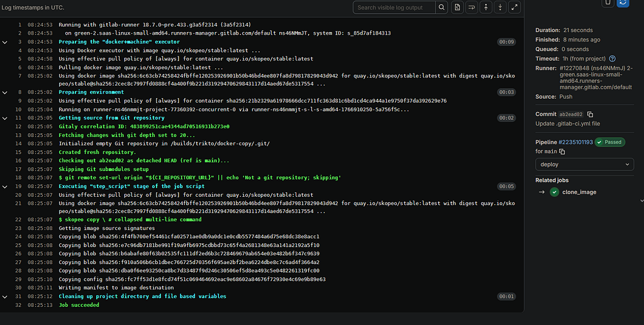Click the 00:09 section duration badge
This screenshot has height=325, width=644.
click(506, 42)
